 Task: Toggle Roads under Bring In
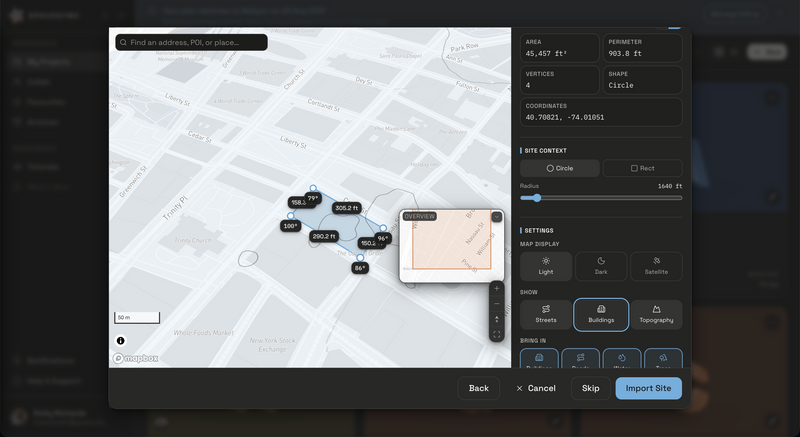(581, 358)
